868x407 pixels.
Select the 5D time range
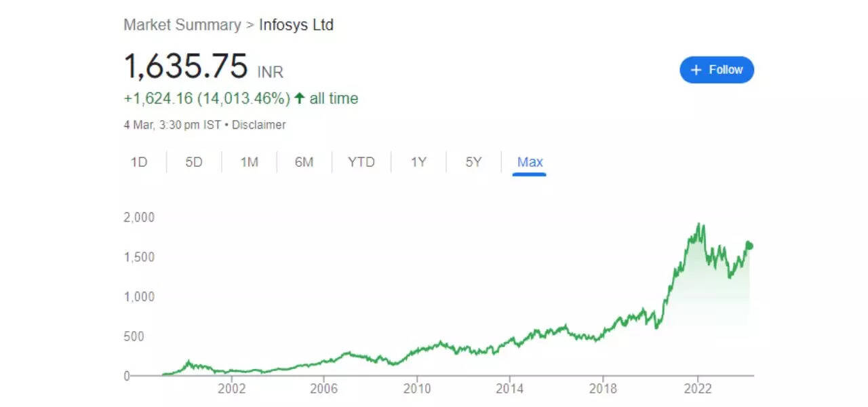[193, 162]
